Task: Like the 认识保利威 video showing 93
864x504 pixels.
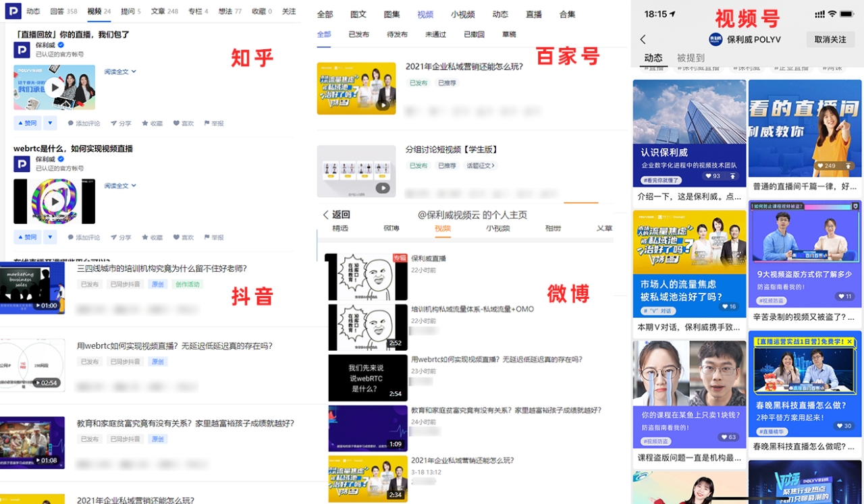Action: pos(712,176)
